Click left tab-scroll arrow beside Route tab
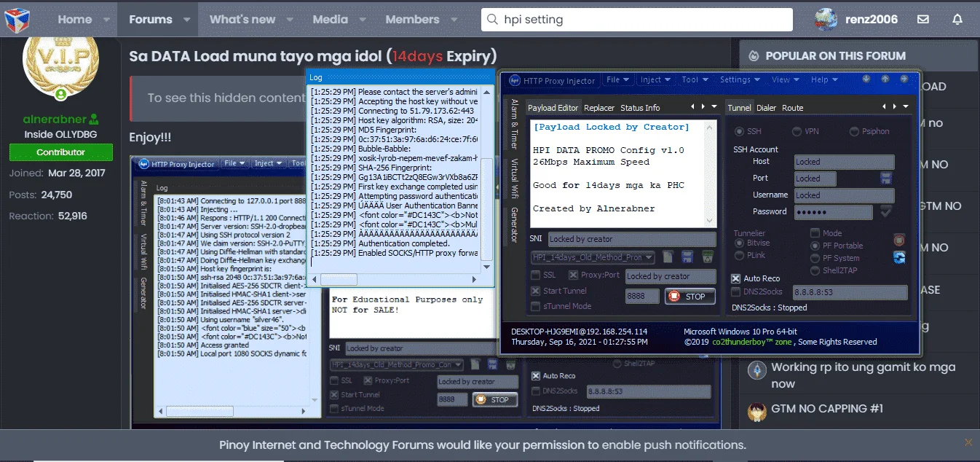 pyautogui.click(x=885, y=107)
